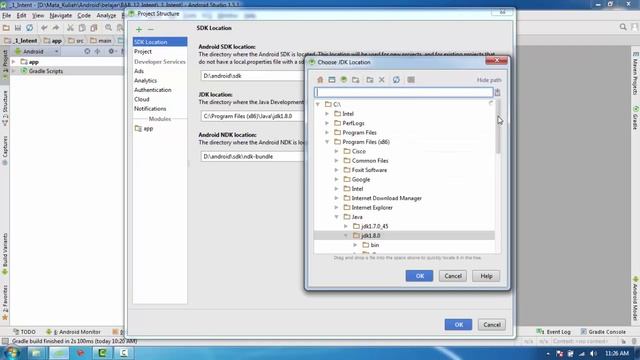This screenshot has height=360, width=640.
Task: Click the Find magnifier icon in main toolbar
Action: [x=109, y=28]
